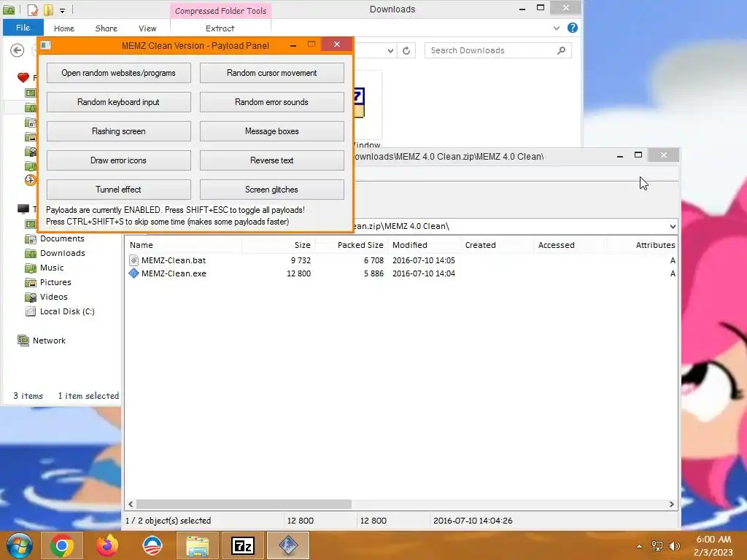Select the MEMZ-Clean.bat file
Viewport: 747px width, 560px height.
click(x=174, y=260)
